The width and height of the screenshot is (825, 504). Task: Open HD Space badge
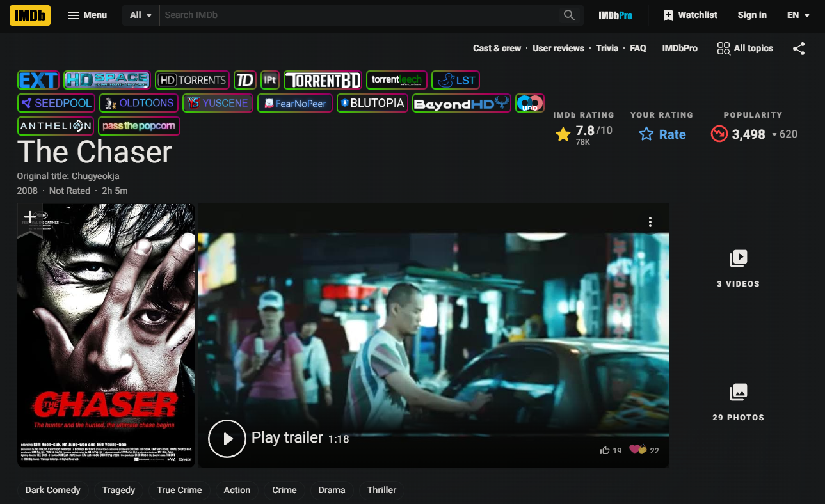point(107,80)
